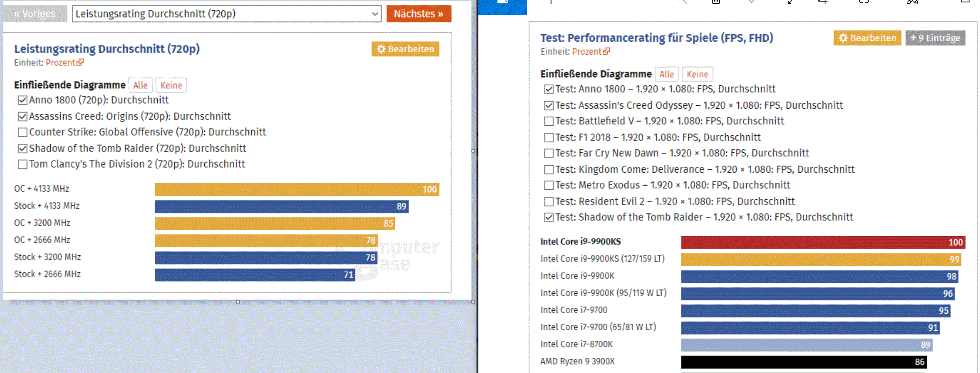Viewport: 980px width, 373px height.
Task: Click the orange i9-9900KS (127/159 LT) bar
Action: pos(822,260)
